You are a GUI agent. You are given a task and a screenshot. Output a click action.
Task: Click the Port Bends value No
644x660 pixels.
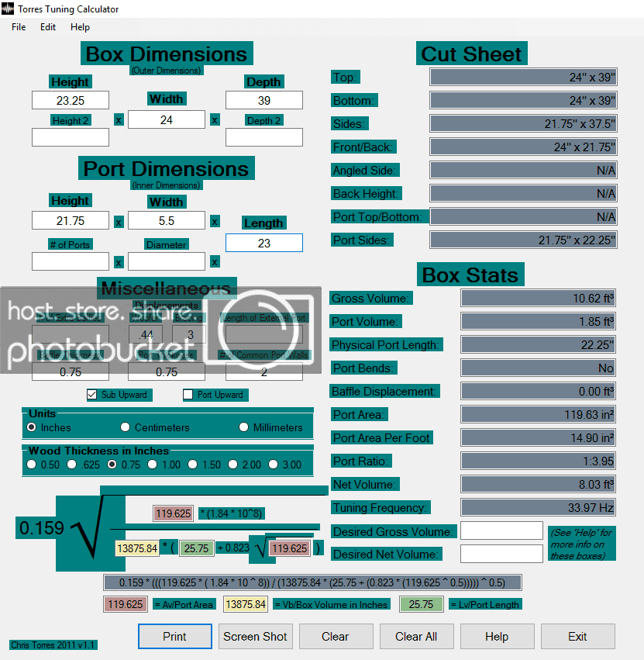click(538, 368)
